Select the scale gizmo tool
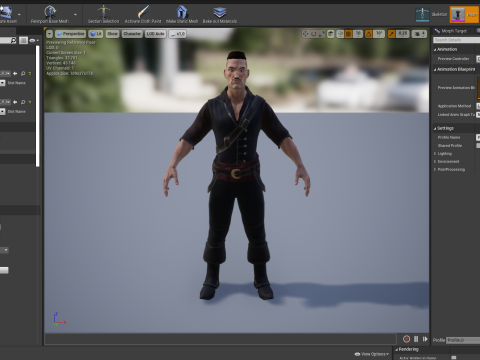Image resolution: width=480 pixels, height=360 pixels. (x=321, y=34)
